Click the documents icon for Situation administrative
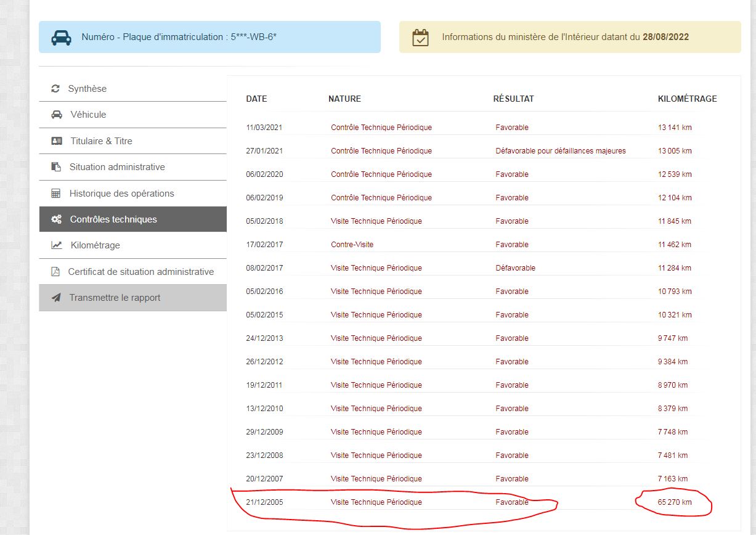Viewport: 756px width, 535px height. point(56,167)
